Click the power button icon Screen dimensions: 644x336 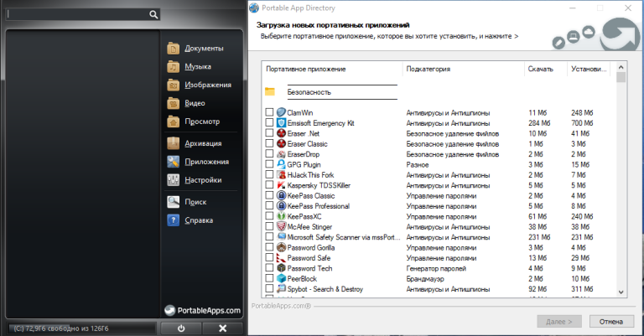pyautogui.click(x=181, y=328)
